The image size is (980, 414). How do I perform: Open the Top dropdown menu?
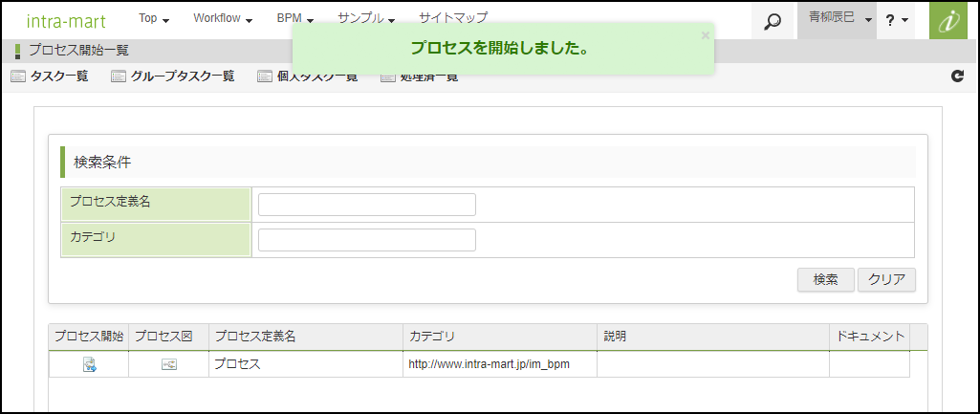point(154,19)
